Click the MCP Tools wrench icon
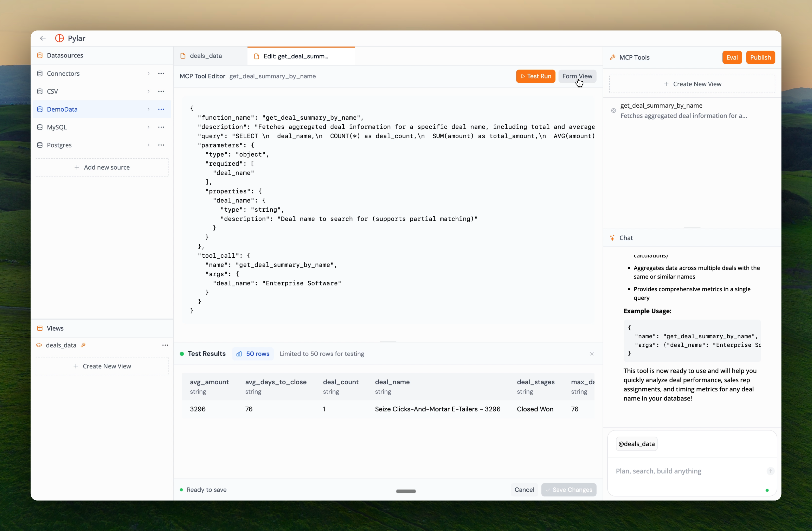Image resolution: width=812 pixels, height=531 pixels. tap(612, 57)
